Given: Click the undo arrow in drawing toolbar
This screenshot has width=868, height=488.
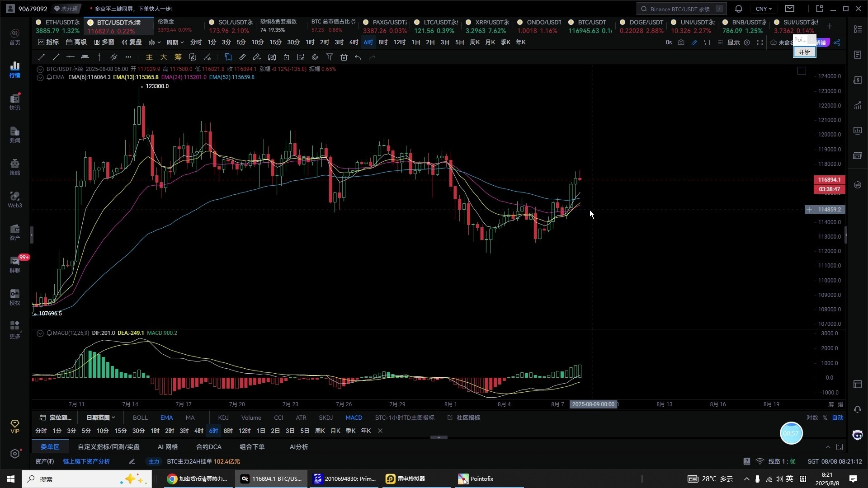Looking at the screenshot, I should coord(358,57).
